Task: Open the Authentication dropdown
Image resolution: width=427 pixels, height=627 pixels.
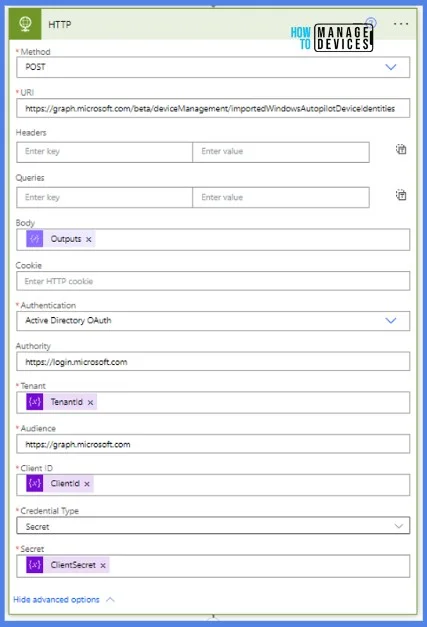Action: [x=213, y=321]
